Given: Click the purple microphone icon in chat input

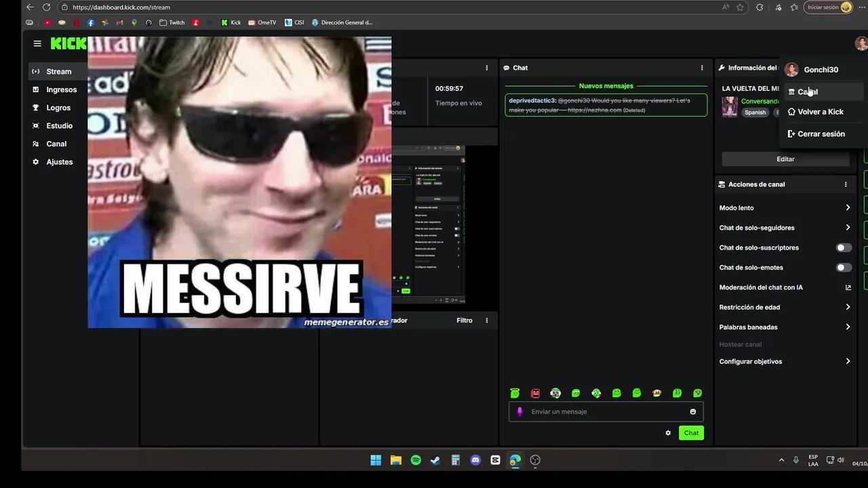Looking at the screenshot, I should tap(520, 411).
